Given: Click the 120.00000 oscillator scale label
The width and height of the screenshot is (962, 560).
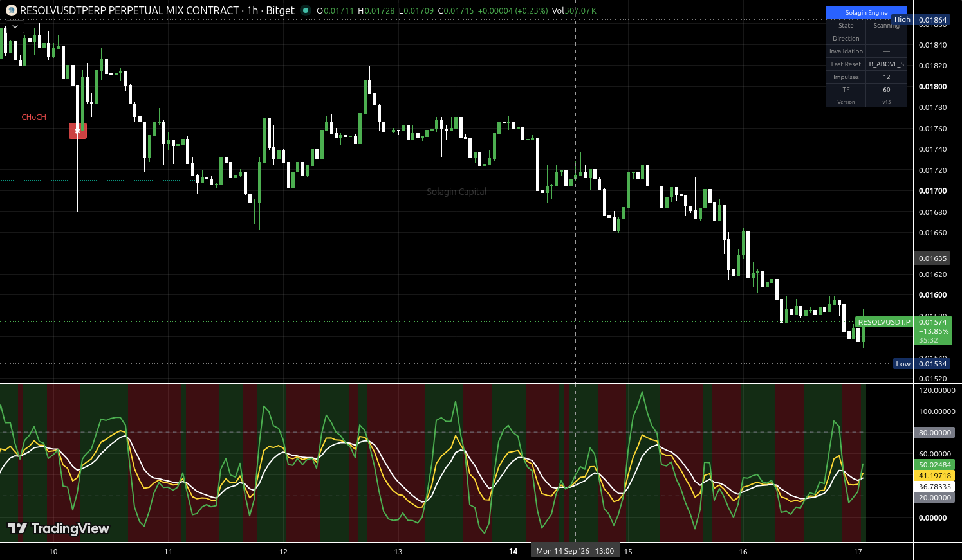Looking at the screenshot, I should [937, 390].
